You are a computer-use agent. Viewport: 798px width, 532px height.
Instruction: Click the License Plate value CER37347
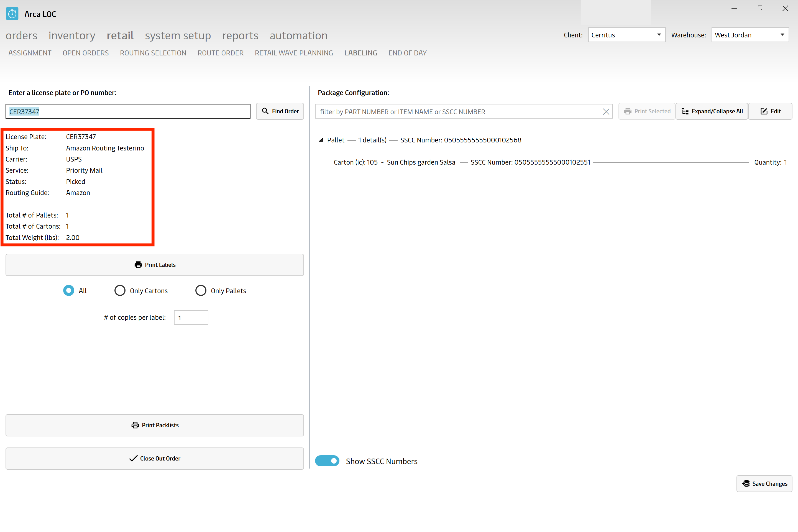pyautogui.click(x=81, y=137)
